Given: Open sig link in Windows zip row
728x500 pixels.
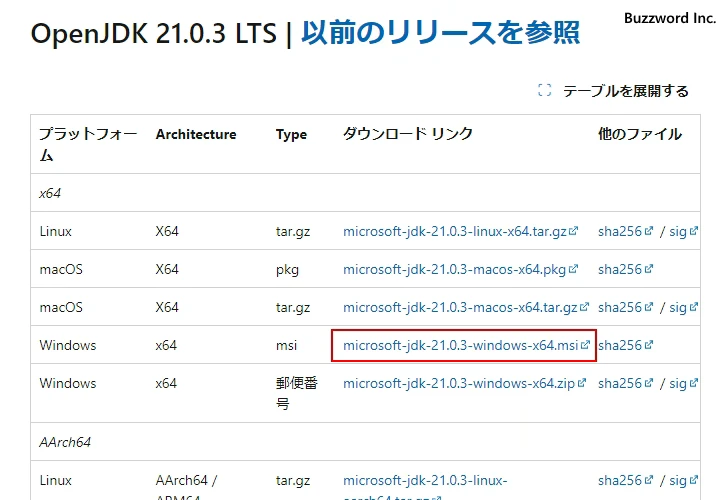Looking at the screenshot, I should (x=678, y=383).
